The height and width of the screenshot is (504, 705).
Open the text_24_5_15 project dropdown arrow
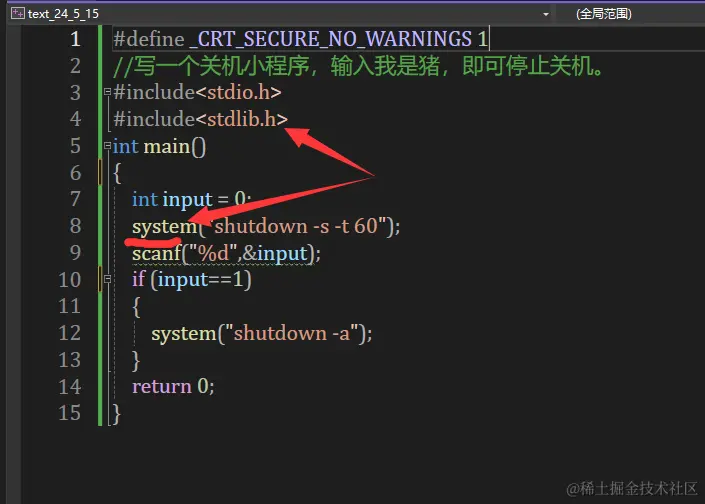tap(546, 14)
